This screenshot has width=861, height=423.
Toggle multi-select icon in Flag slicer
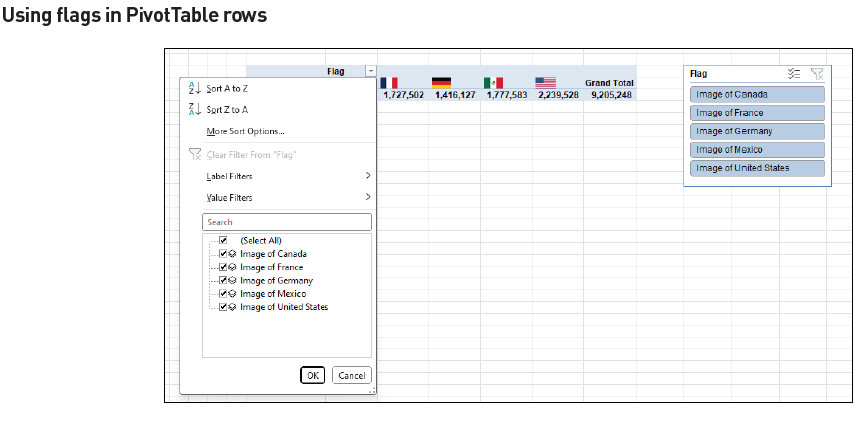point(794,74)
